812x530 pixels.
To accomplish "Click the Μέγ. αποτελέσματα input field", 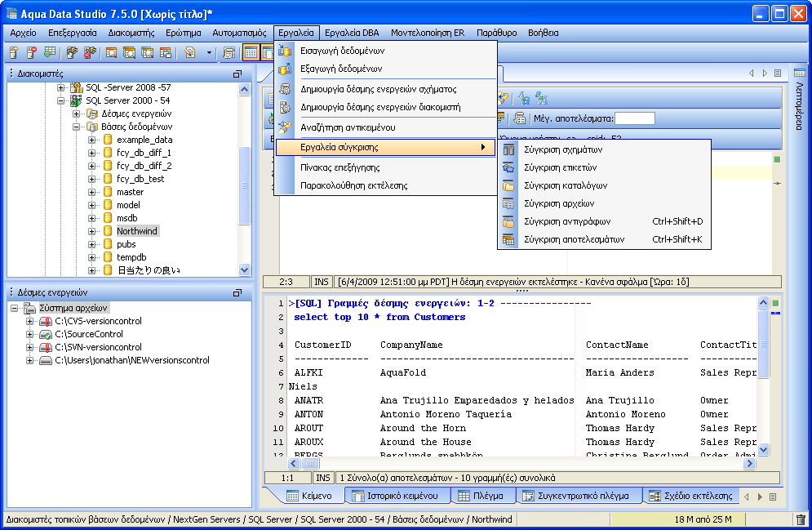I will 635,118.
